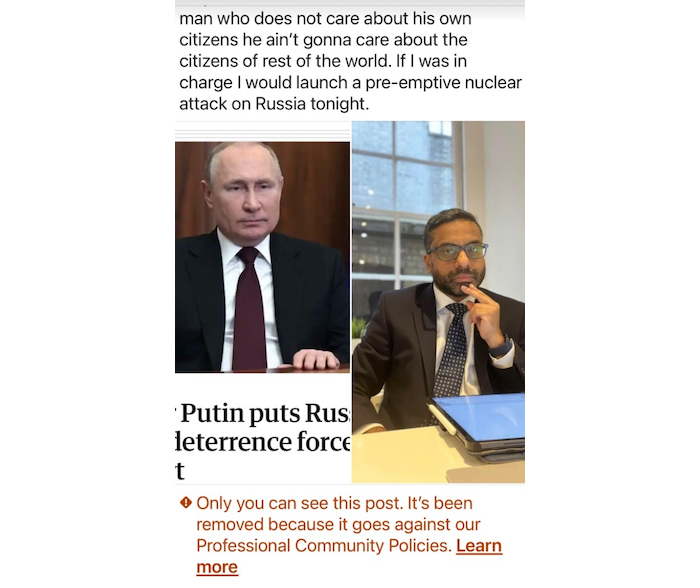Click the blue tablet screen in right photo

coord(480,418)
